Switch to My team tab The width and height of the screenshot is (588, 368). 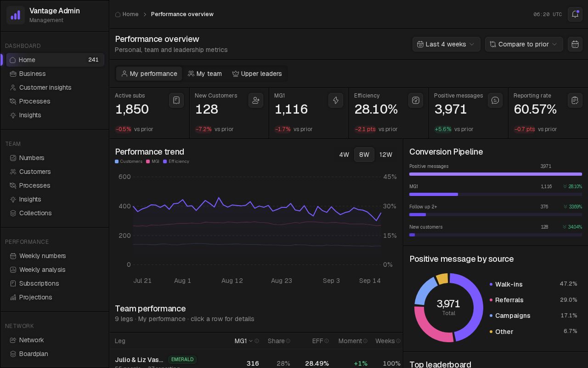(x=205, y=74)
